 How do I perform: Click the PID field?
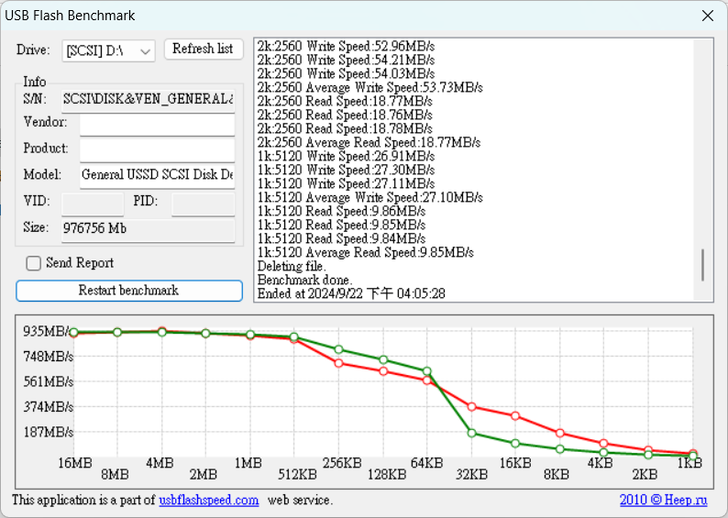tap(203, 203)
